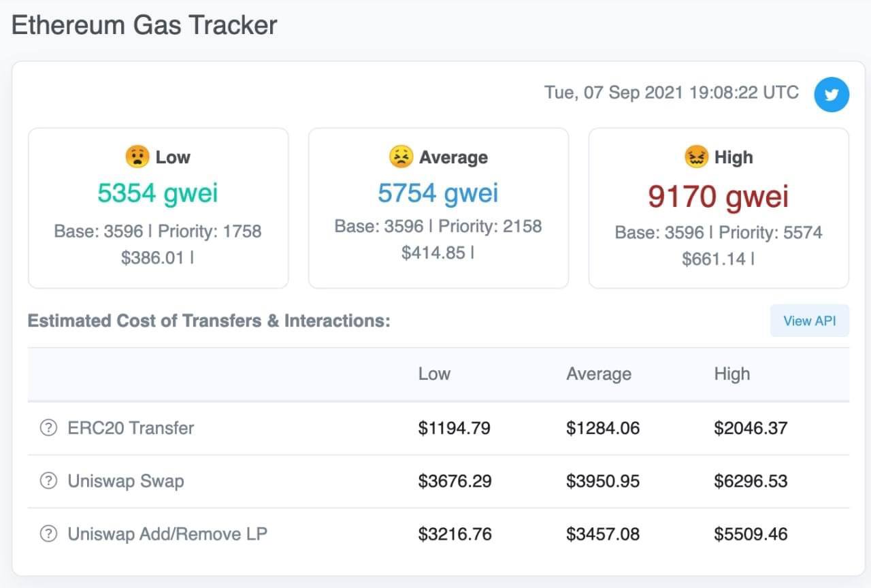
Task: Select the 9170 gwei high price
Action: point(719,197)
